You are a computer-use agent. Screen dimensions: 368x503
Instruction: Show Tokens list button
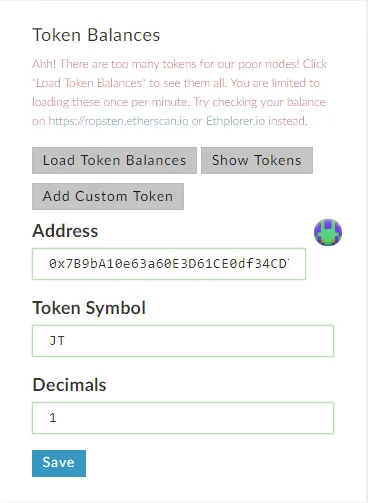pos(257,160)
